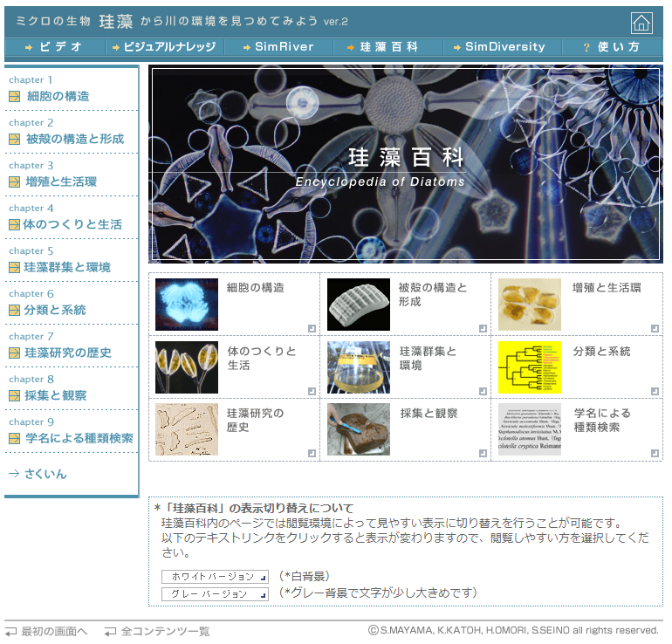Switch to ホワイトバージョン display
Screen dimensions: 672x644
[215, 577]
